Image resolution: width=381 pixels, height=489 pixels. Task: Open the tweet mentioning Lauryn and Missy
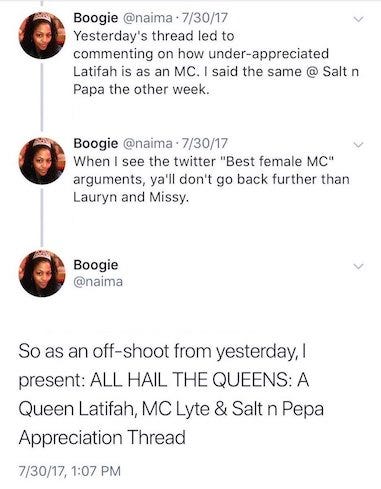click(211, 179)
